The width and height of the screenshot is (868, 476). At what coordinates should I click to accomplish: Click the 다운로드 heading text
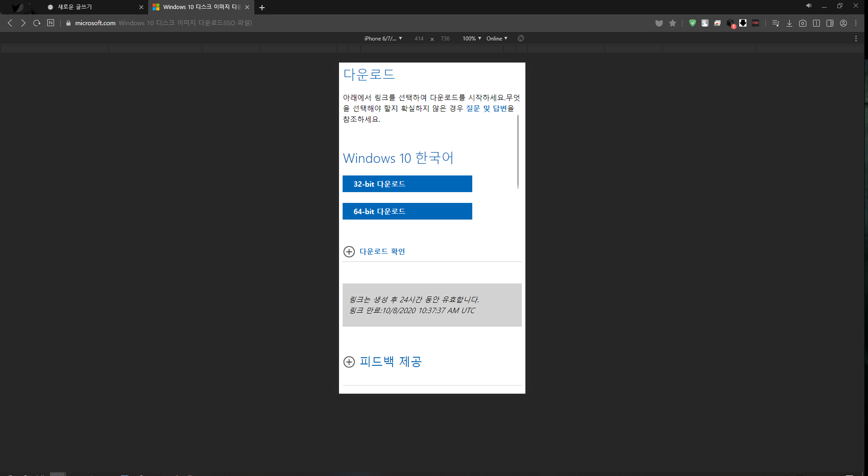369,74
